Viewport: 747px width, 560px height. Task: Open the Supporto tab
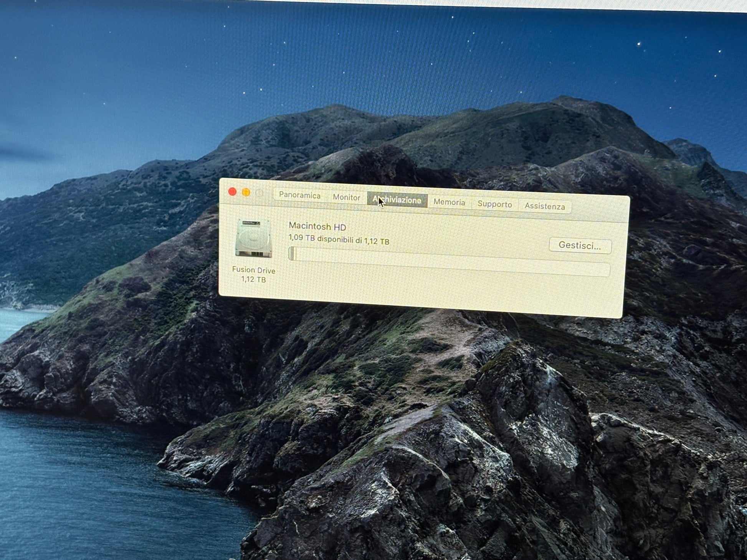point(494,204)
